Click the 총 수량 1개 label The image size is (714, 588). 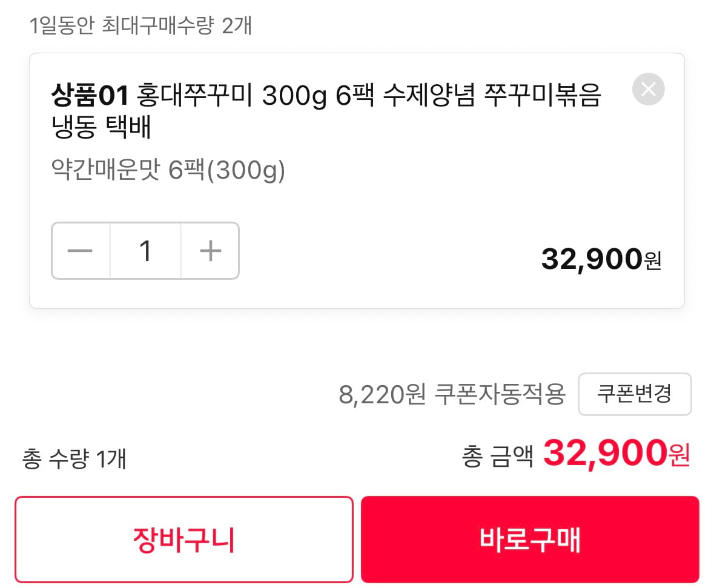tap(74, 458)
